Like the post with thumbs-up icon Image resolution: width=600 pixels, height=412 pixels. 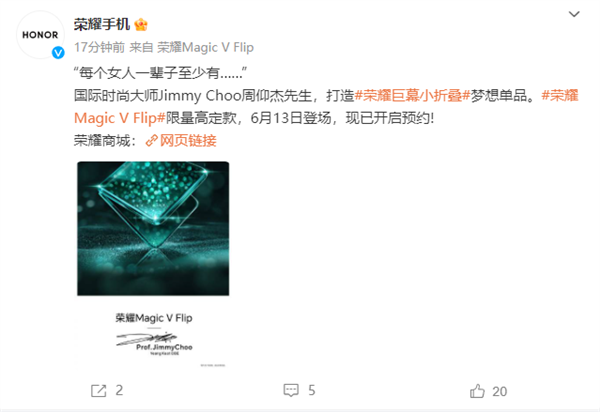click(477, 391)
